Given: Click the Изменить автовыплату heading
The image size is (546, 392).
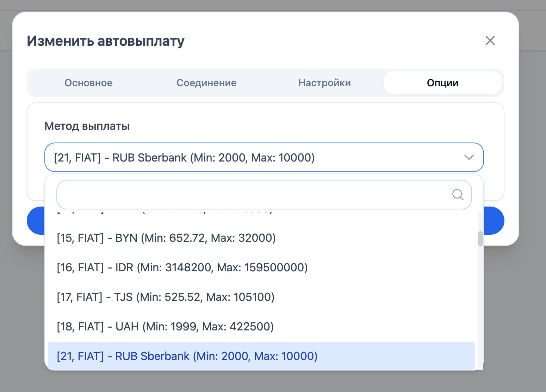Looking at the screenshot, I should point(106,41).
